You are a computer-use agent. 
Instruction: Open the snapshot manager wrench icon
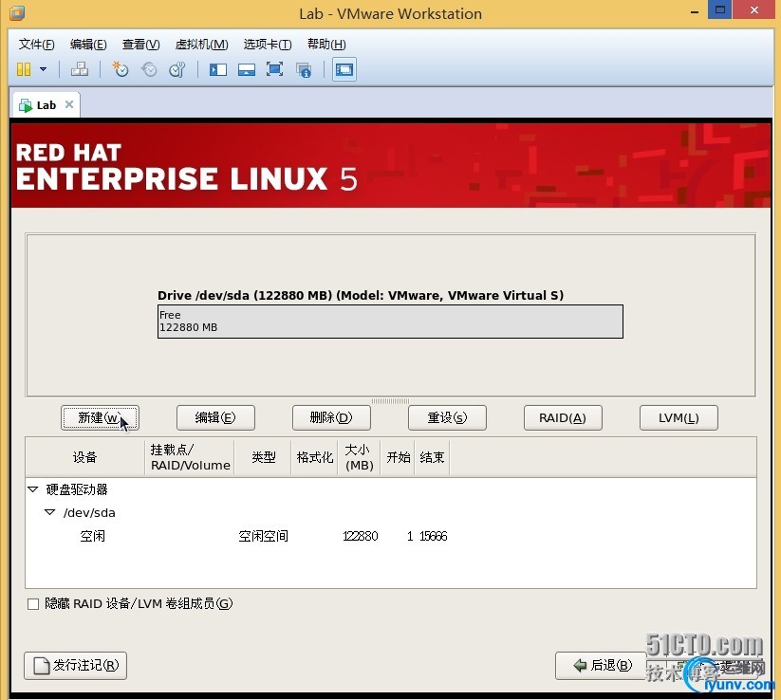tap(177, 69)
